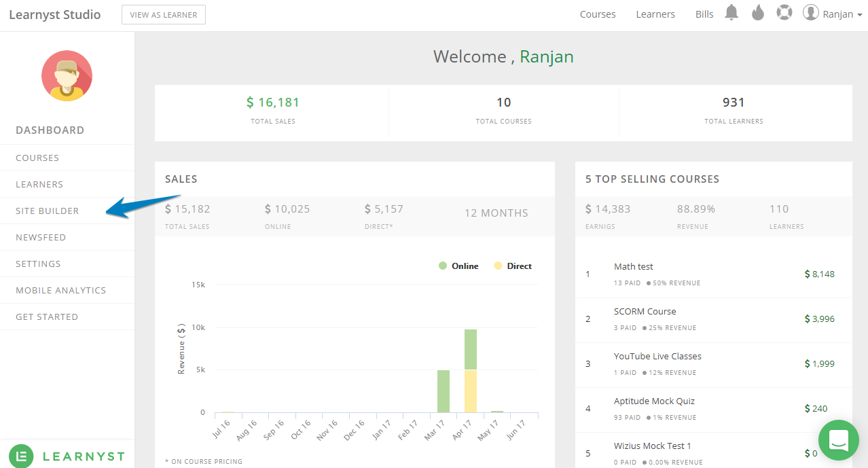Viewport: 868px width, 468px height.
Task: Open the SCORM Course entry
Action: (x=645, y=312)
